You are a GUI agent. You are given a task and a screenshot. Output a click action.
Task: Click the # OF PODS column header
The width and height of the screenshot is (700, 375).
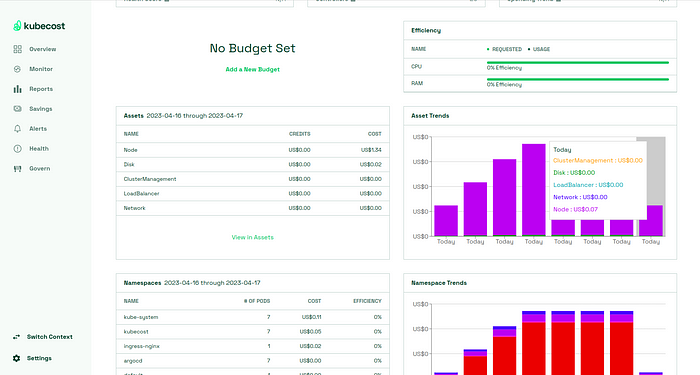[257, 301]
